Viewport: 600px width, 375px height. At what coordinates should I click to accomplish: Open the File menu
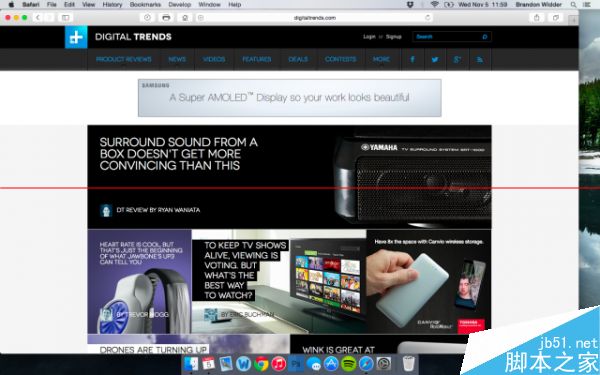tap(52, 5)
